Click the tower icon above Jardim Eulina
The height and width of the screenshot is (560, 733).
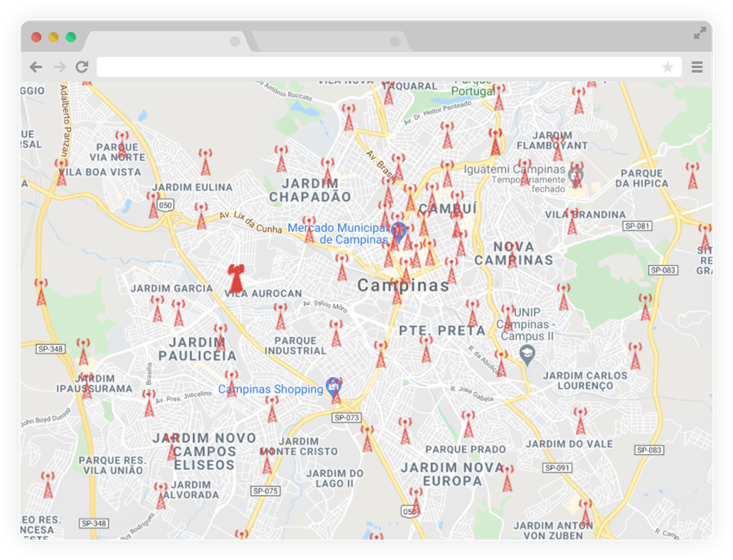click(x=205, y=162)
